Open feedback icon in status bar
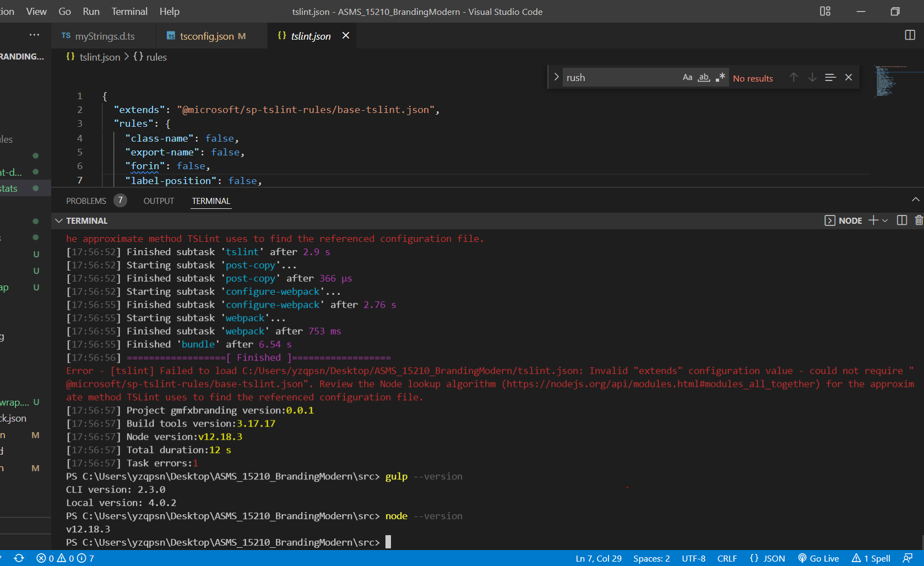This screenshot has height=566, width=924. [x=908, y=558]
